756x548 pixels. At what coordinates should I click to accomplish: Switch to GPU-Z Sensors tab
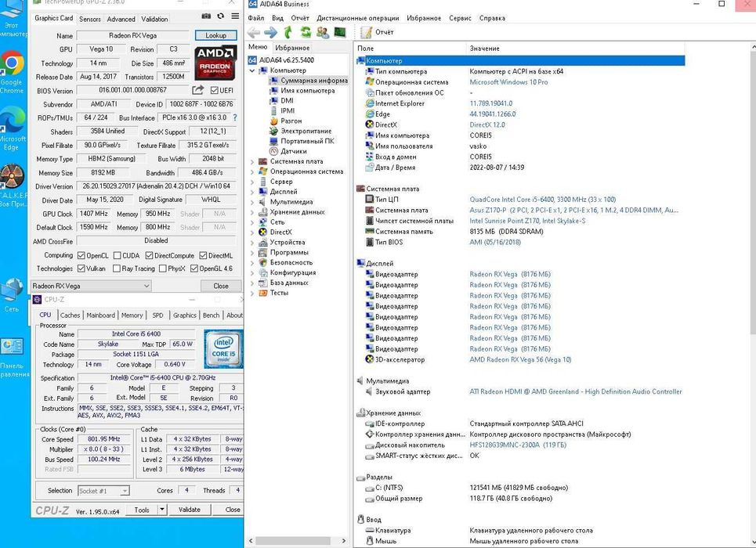pos(90,19)
